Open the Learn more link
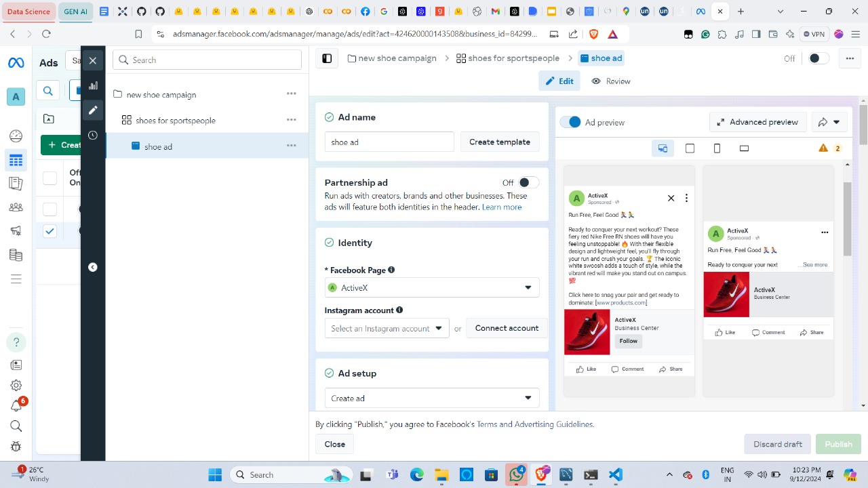This screenshot has width=868, height=488. pos(502,207)
